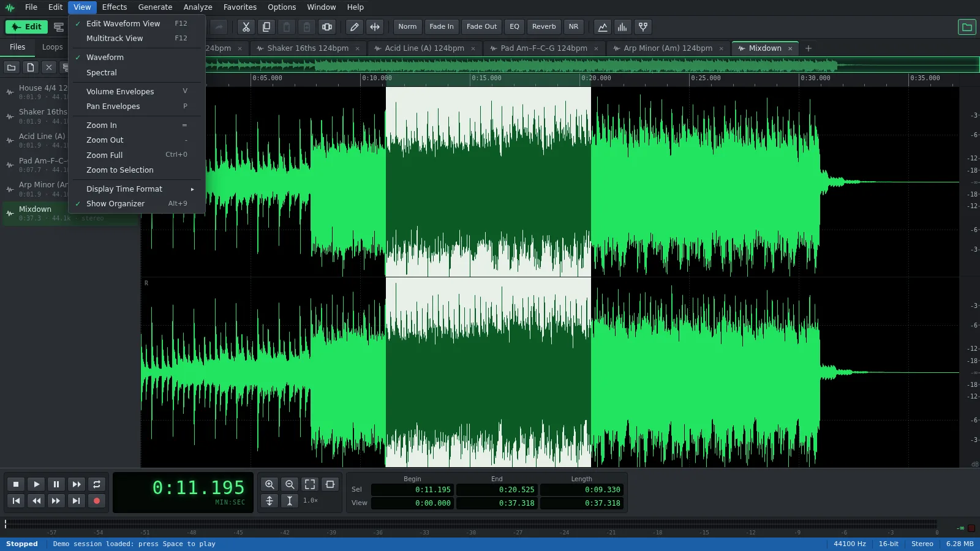Click the Fade Out button
Image resolution: width=980 pixels, height=551 pixels.
point(481,27)
